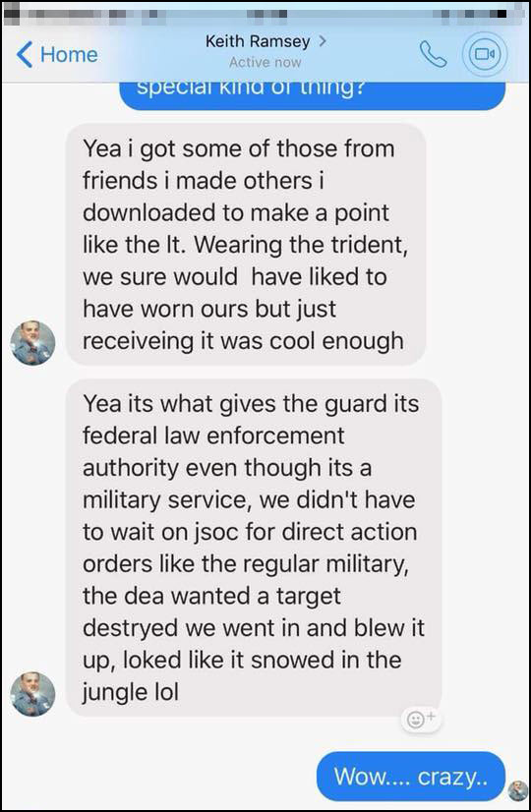Start a video call with camera icon
Image resolution: width=531 pixels, height=812 pixels.
(485, 54)
